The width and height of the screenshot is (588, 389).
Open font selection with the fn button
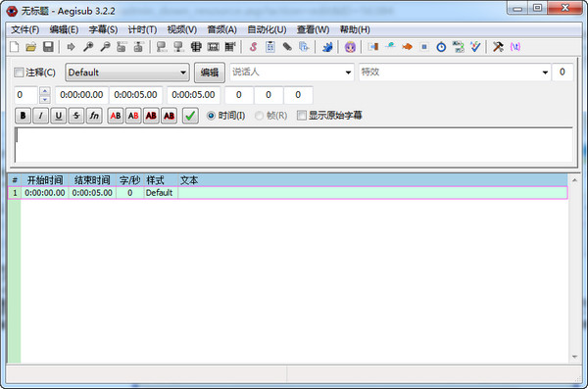click(94, 116)
